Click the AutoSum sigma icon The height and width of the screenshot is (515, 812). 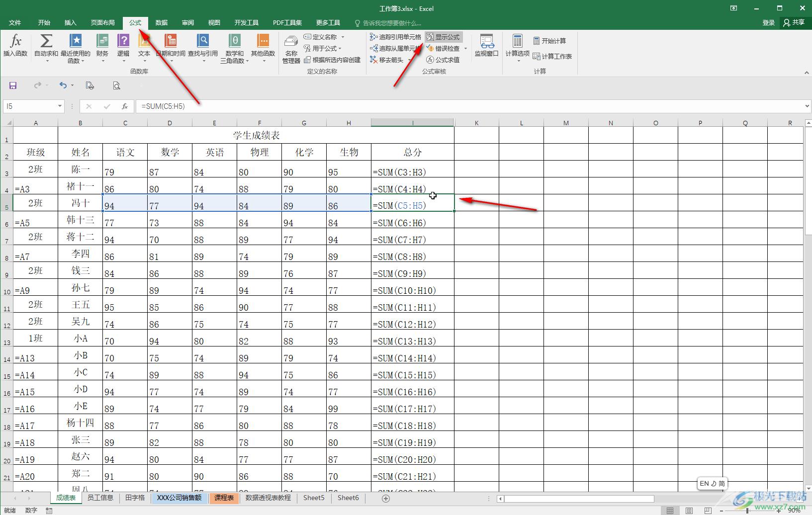point(46,41)
